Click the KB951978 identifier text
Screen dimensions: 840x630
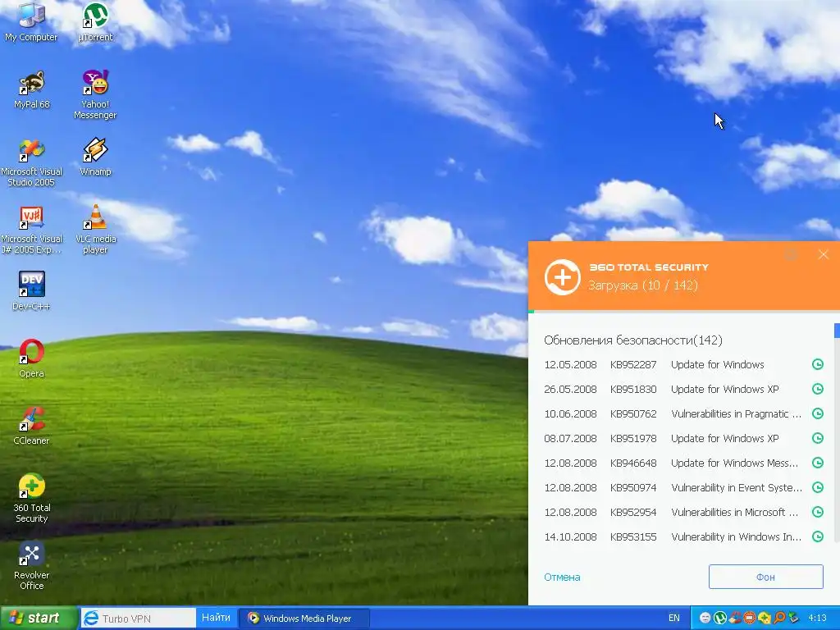pos(633,438)
